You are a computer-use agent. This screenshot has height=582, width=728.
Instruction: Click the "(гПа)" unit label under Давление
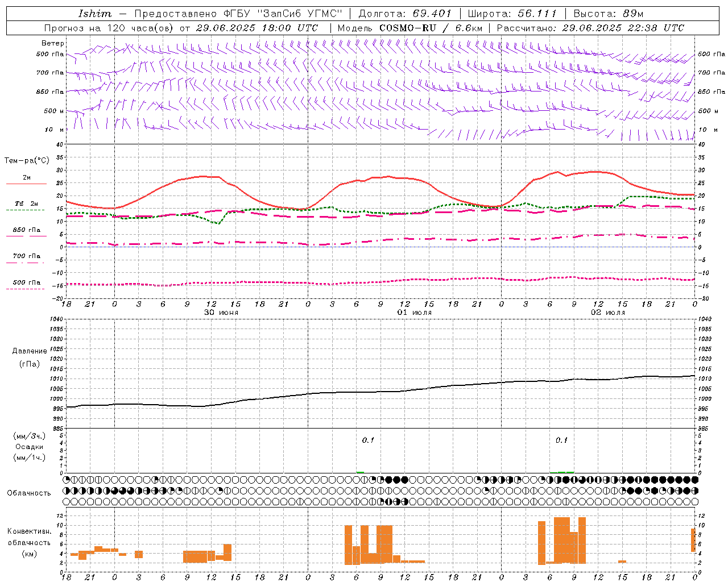click(30, 364)
